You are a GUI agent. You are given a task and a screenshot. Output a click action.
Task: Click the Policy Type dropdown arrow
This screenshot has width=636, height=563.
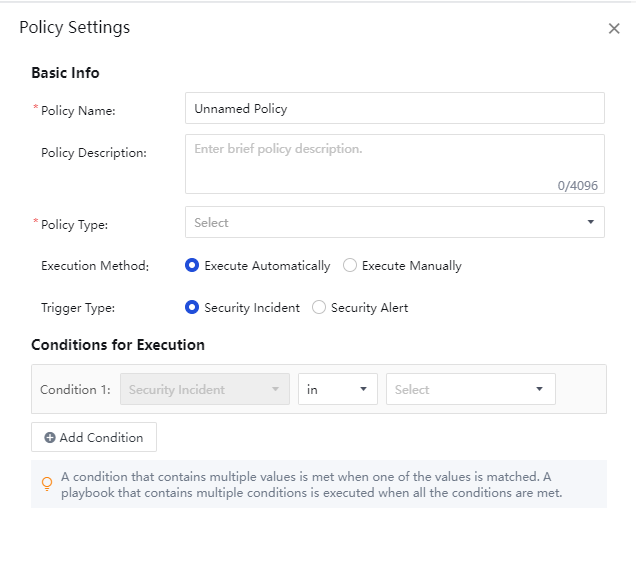tap(590, 222)
